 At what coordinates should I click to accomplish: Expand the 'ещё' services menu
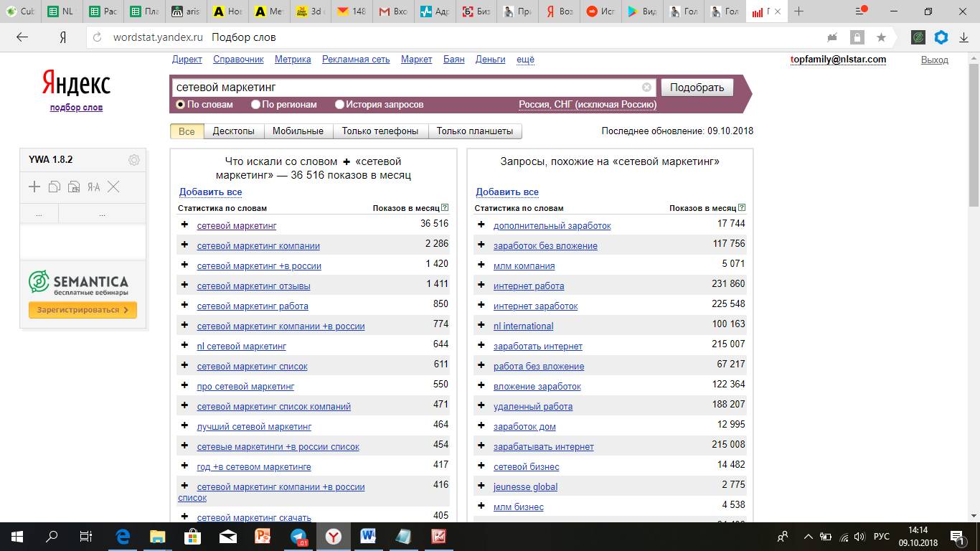pos(525,60)
